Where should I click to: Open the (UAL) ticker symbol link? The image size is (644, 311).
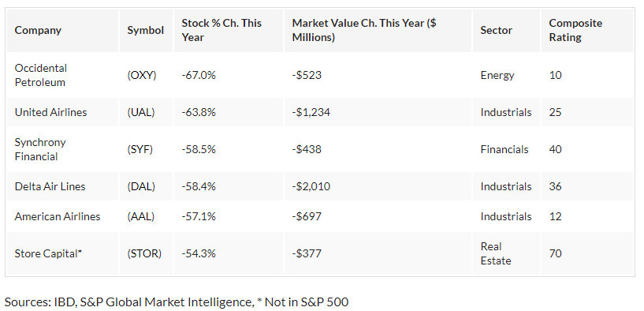(141, 112)
